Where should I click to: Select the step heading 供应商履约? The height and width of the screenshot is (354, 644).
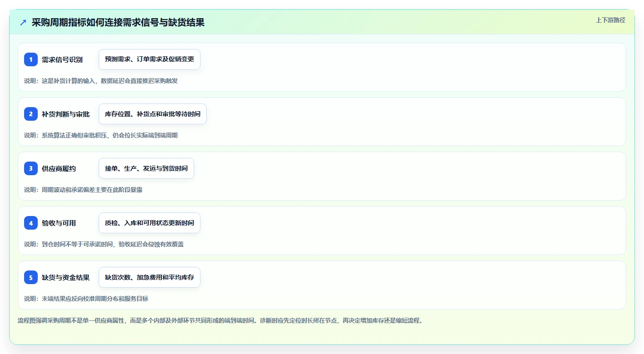tap(59, 168)
